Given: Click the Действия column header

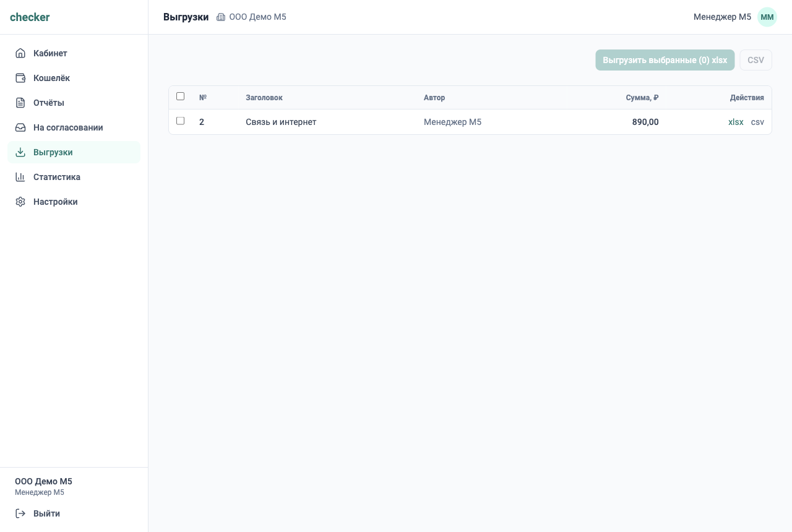Looking at the screenshot, I should pyautogui.click(x=747, y=98).
